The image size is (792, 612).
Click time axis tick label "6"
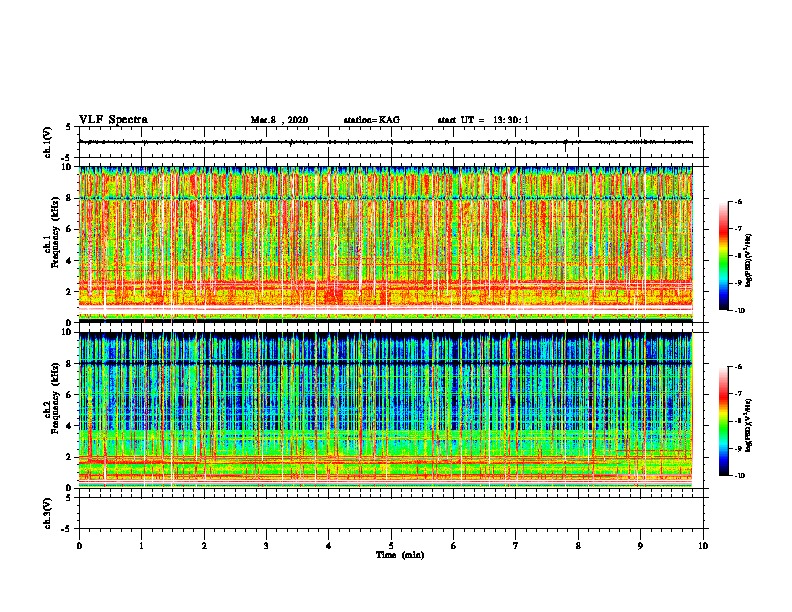pyautogui.click(x=454, y=546)
